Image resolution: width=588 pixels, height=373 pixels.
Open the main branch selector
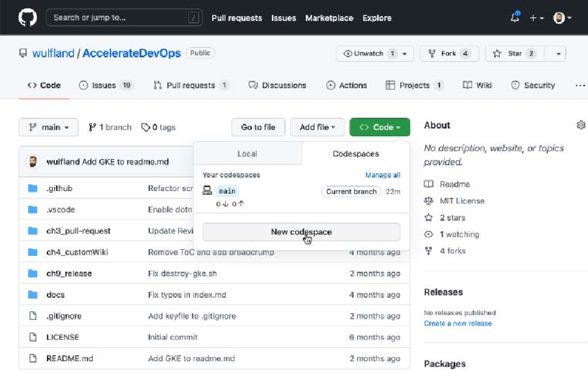coord(48,127)
